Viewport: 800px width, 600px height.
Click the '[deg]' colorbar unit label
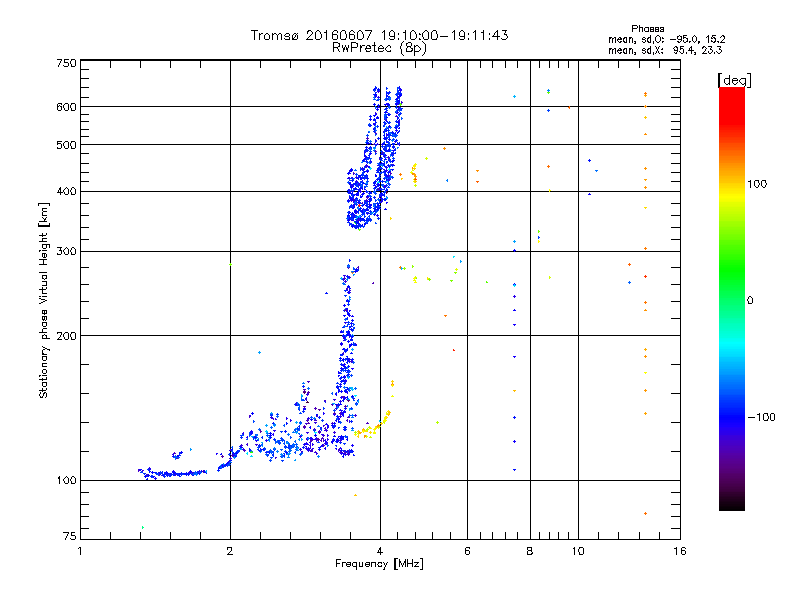coord(734,80)
